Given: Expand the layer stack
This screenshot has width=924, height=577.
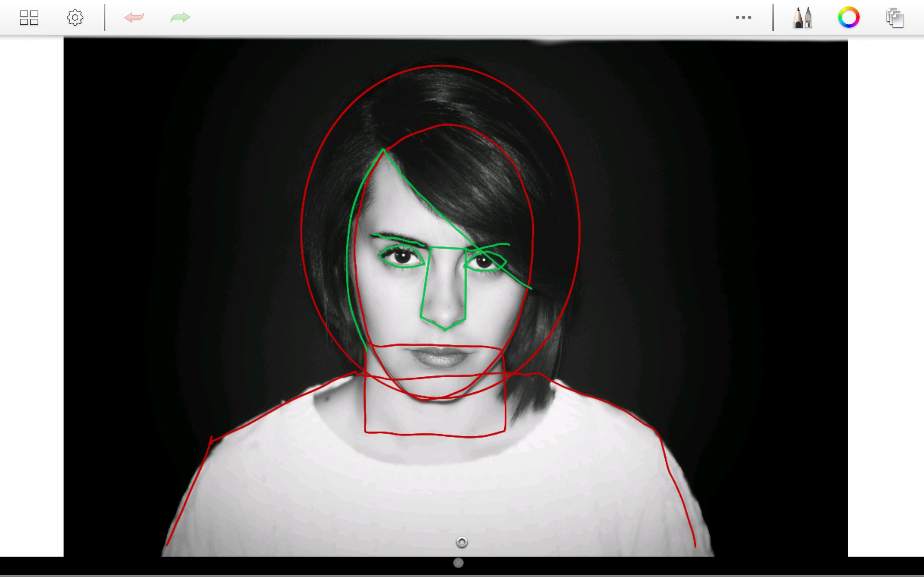Looking at the screenshot, I should pyautogui.click(x=895, y=17).
